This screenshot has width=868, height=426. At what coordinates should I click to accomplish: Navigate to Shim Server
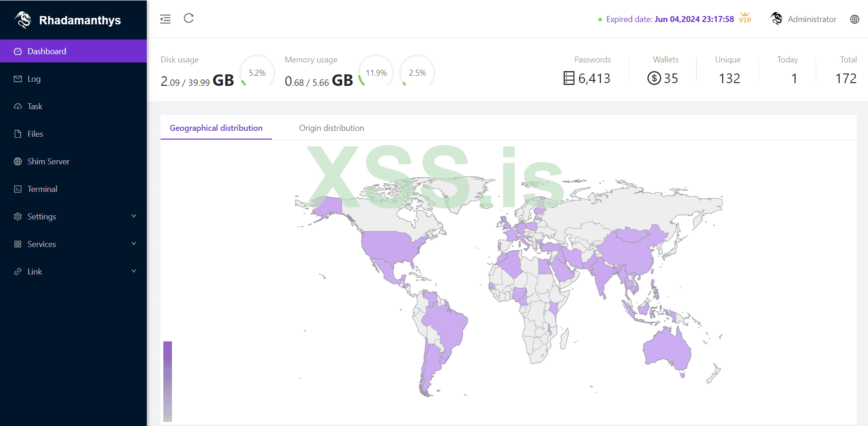(73, 162)
